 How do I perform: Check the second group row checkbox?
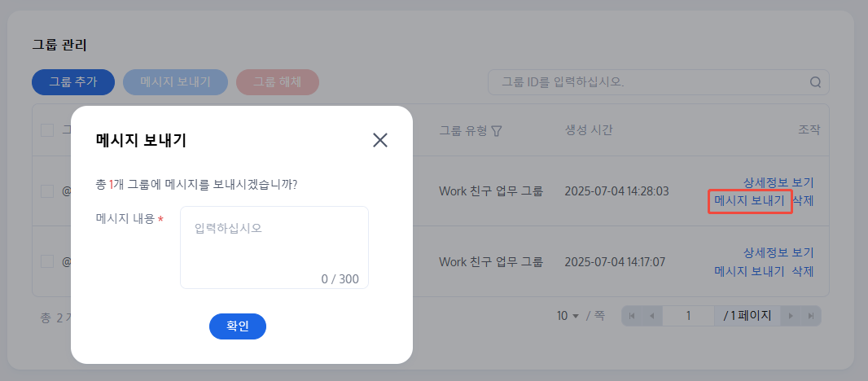click(47, 261)
